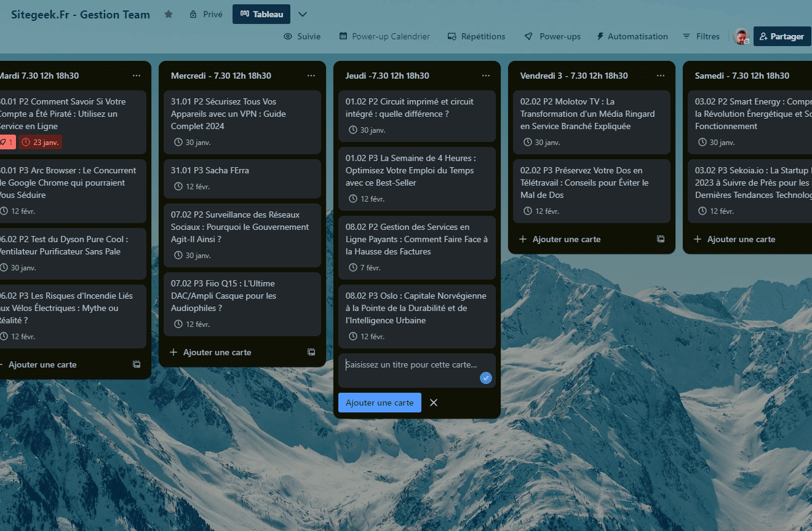Star the Sitegeek.Fr board
Image resolution: width=812 pixels, height=531 pixels.
point(169,14)
